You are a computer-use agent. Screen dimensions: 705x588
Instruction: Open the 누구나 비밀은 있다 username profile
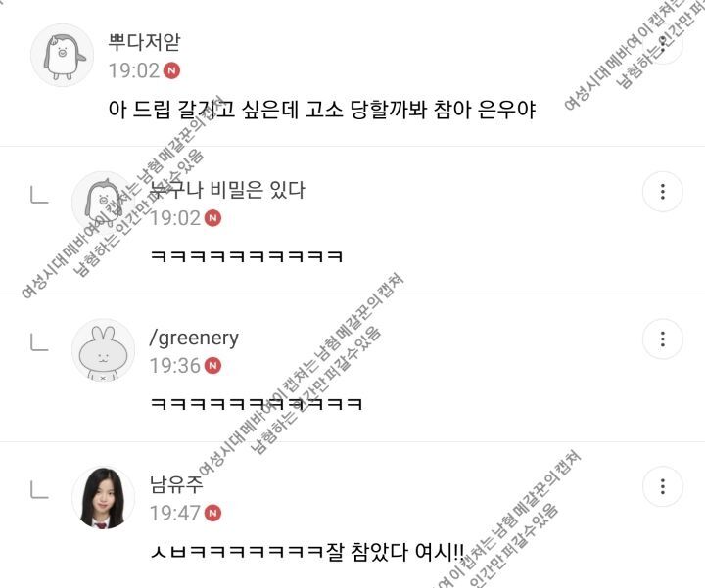click(x=227, y=190)
